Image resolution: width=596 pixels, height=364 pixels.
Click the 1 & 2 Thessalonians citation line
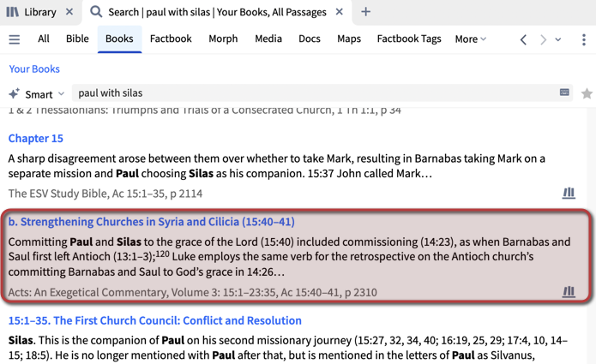point(204,110)
